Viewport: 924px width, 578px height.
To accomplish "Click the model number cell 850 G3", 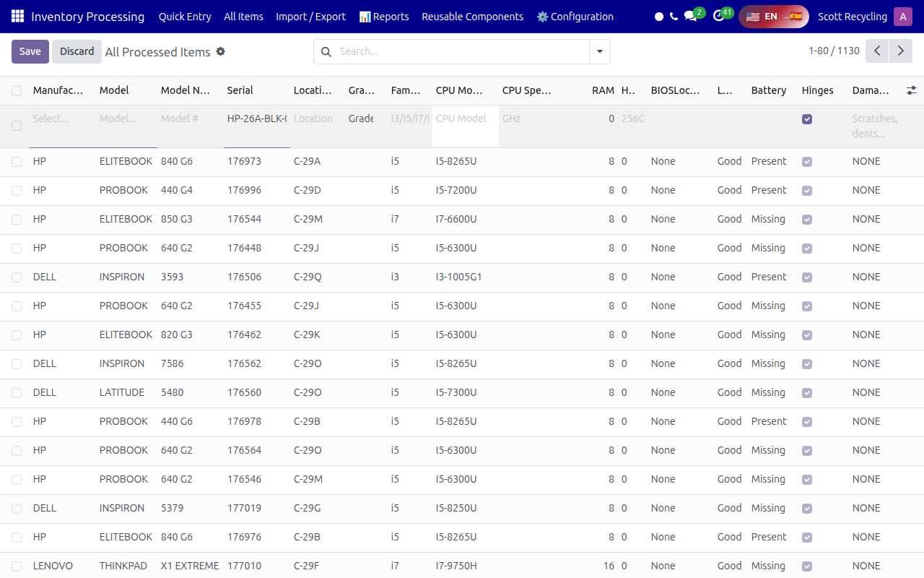I will [177, 219].
